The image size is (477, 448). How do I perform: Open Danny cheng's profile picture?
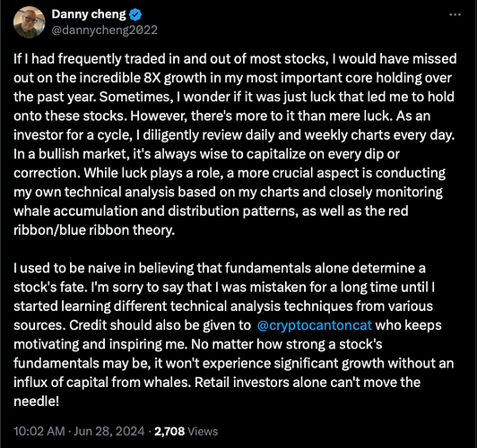30,22
